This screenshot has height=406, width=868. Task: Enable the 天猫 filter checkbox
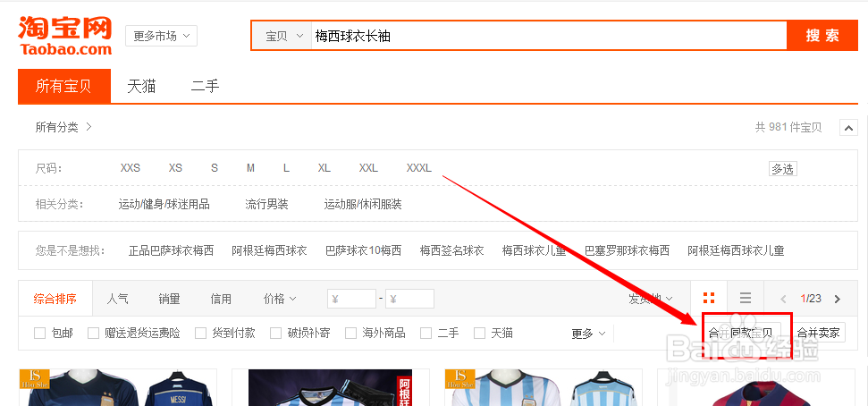(480, 334)
